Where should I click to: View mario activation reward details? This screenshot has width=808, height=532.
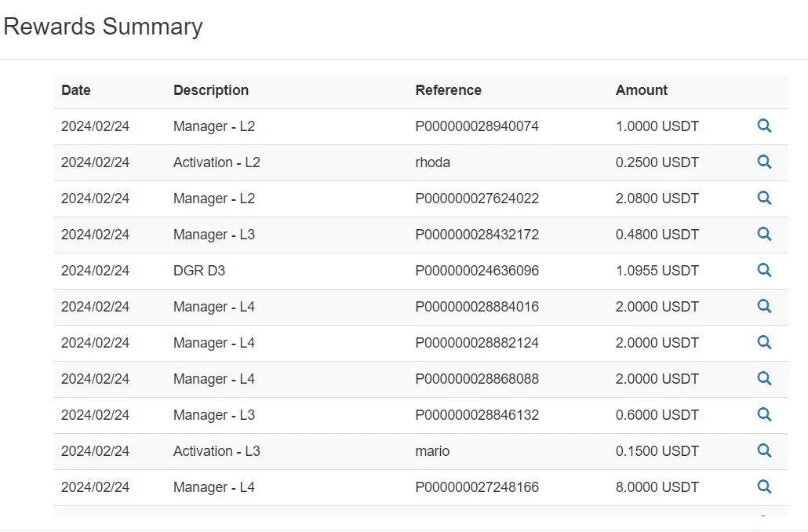764,450
